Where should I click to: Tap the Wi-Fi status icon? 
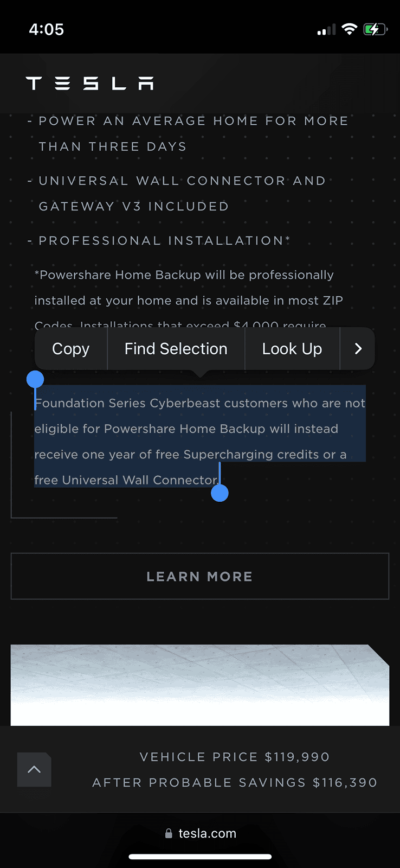coord(350,29)
